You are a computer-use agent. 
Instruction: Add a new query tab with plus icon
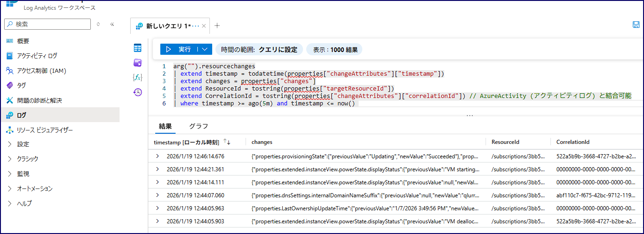(x=217, y=26)
